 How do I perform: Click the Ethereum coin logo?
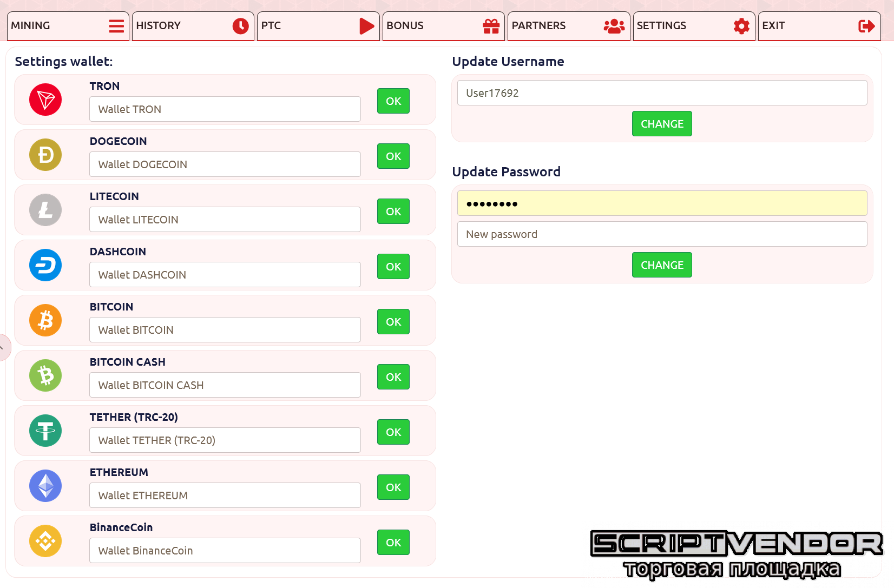click(x=45, y=486)
